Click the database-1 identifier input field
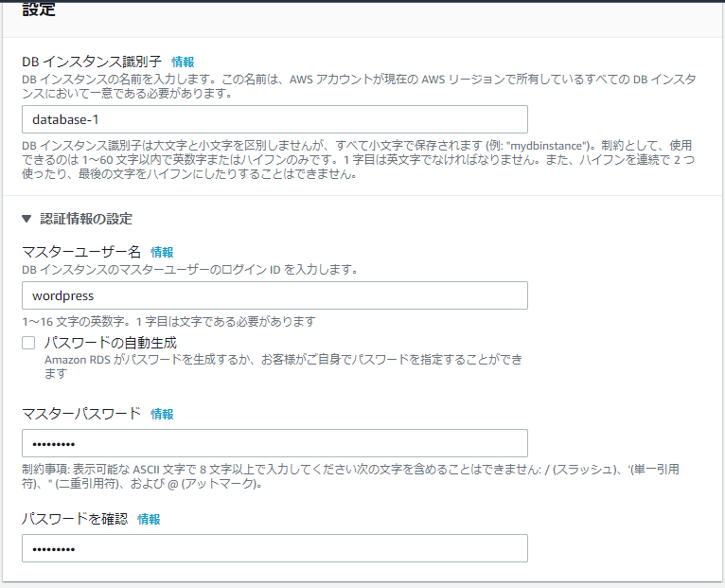This screenshot has width=725, height=588. click(274, 119)
